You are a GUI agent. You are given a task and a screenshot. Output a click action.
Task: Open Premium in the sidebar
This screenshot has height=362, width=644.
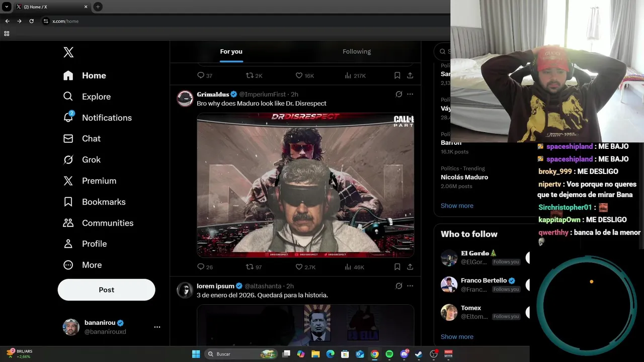90,180
